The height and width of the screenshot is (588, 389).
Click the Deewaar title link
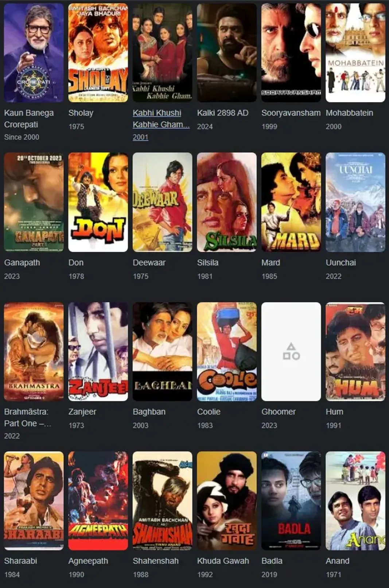point(149,262)
